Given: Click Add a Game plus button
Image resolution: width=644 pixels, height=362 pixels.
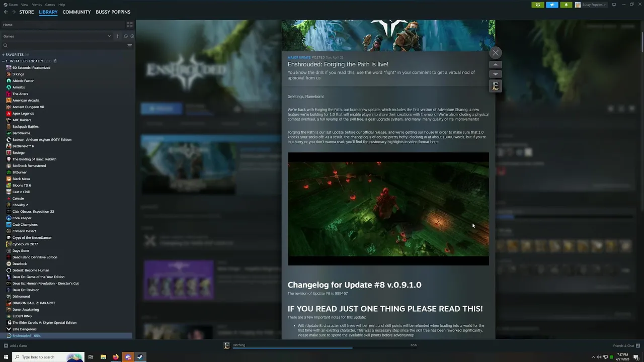Looking at the screenshot, I should coord(6,346).
